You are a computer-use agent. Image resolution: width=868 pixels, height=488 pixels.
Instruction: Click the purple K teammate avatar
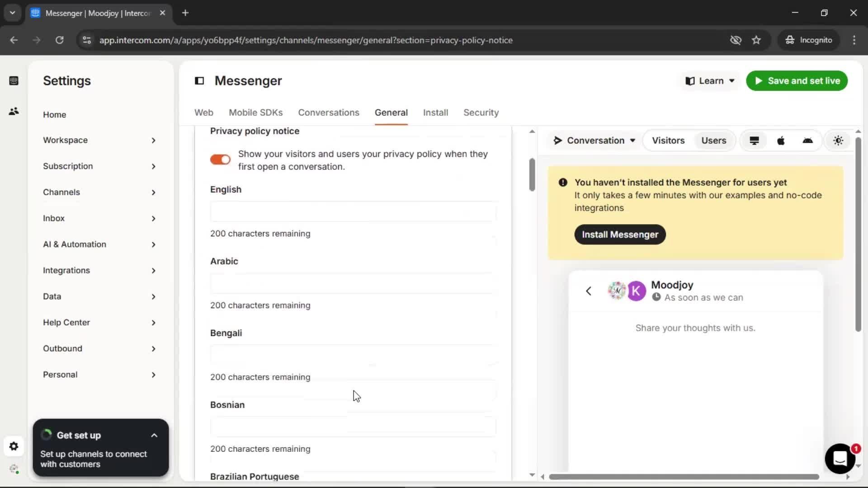click(637, 291)
